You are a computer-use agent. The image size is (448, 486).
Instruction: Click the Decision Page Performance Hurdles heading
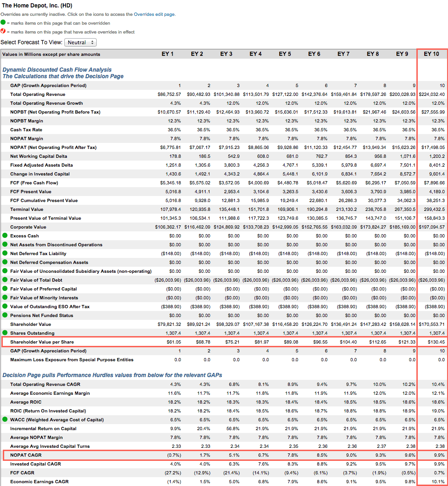pyautogui.click(x=112, y=375)
